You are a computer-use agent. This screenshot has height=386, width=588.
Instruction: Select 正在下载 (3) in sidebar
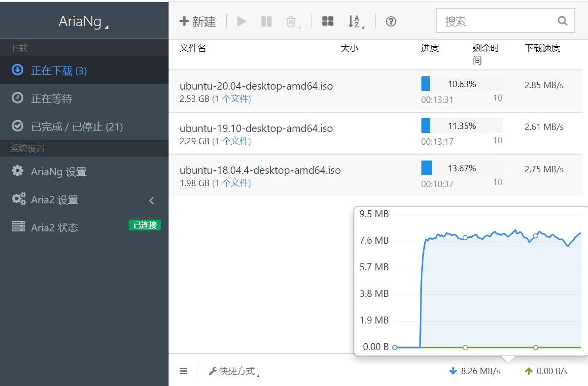tap(59, 71)
